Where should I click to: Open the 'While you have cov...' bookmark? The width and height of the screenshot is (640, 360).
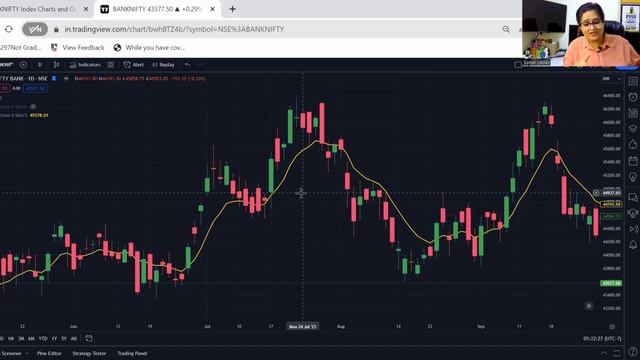(149, 48)
